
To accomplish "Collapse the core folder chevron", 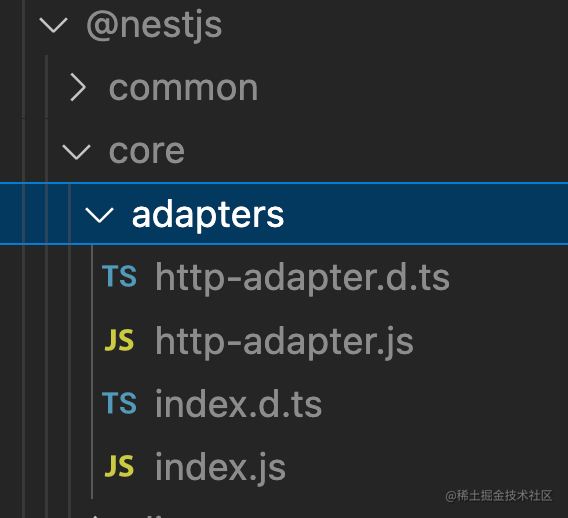I will [76, 151].
